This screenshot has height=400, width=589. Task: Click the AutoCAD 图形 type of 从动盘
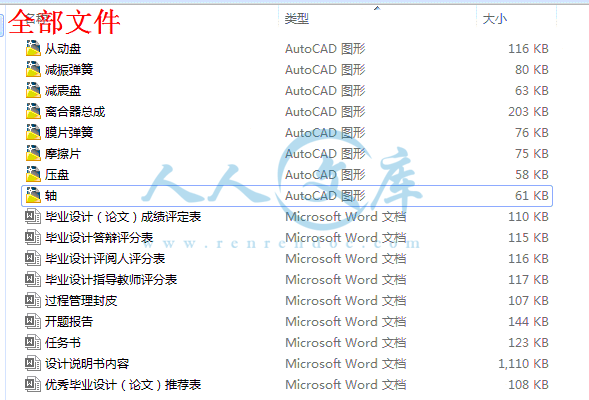[x=325, y=49]
